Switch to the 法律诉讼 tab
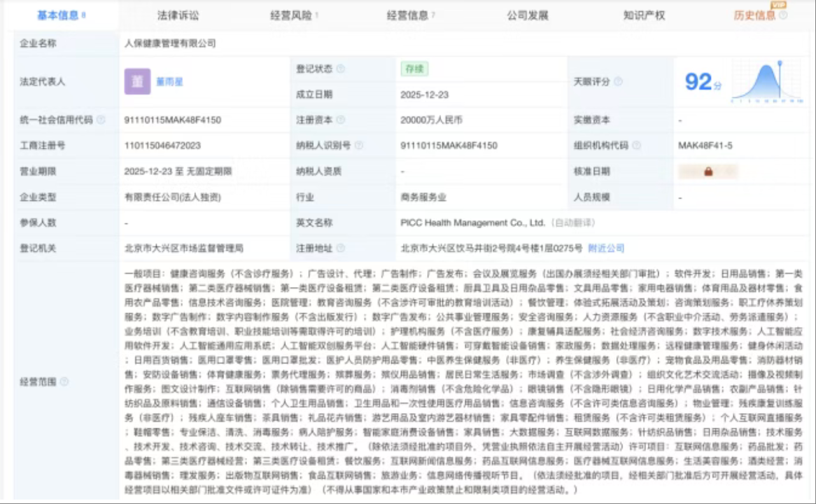 (179, 13)
